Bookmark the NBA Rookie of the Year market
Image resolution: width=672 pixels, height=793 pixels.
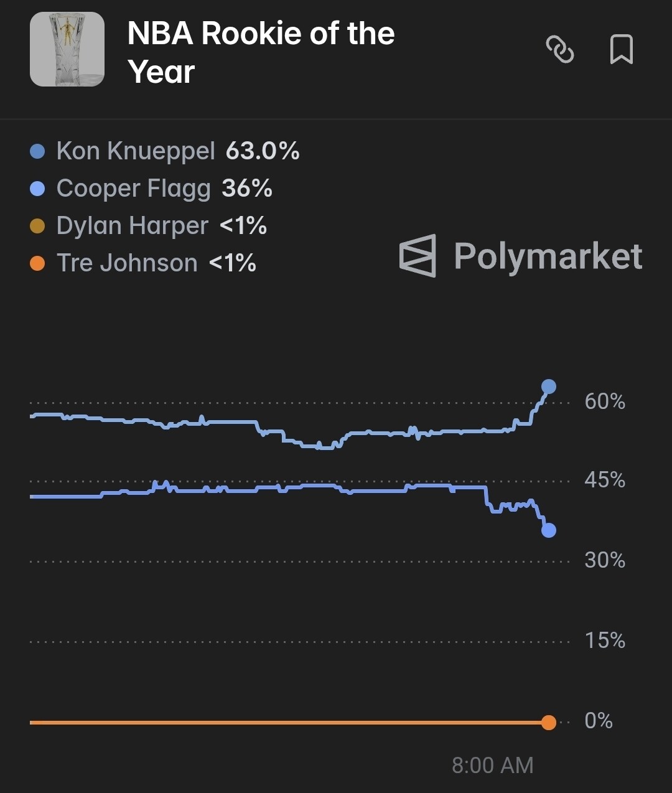[x=621, y=50]
